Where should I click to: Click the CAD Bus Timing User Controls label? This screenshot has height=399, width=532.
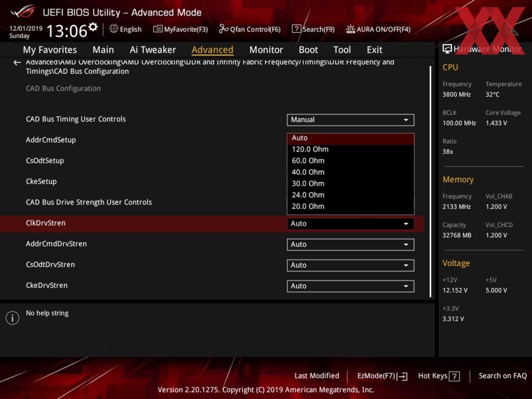click(76, 119)
